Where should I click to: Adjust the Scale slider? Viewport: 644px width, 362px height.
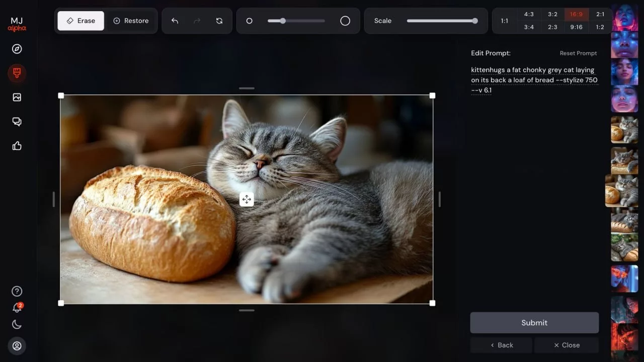point(442,21)
